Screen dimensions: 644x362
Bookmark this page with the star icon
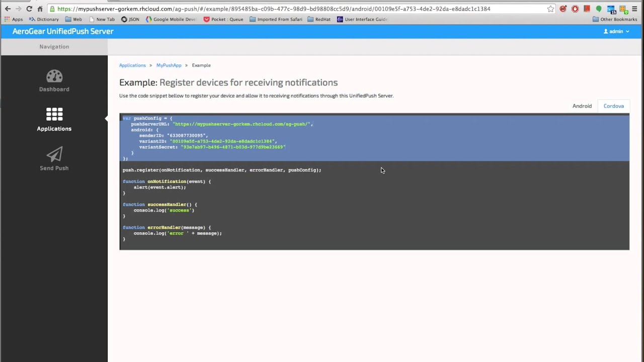coord(550,9)
